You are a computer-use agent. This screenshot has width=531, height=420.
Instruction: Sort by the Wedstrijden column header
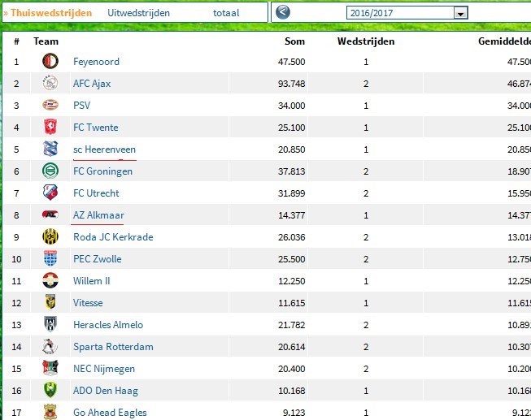[x=366, y=41]
